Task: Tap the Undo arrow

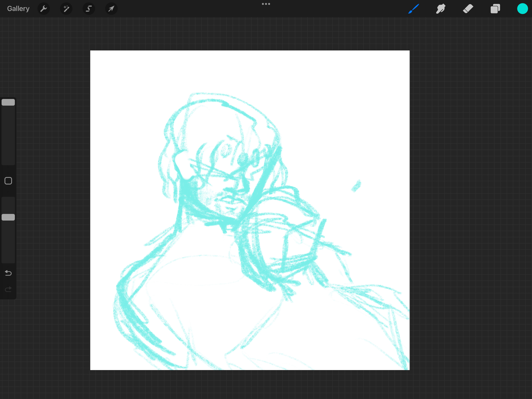Action: click(x=8, y=273)
